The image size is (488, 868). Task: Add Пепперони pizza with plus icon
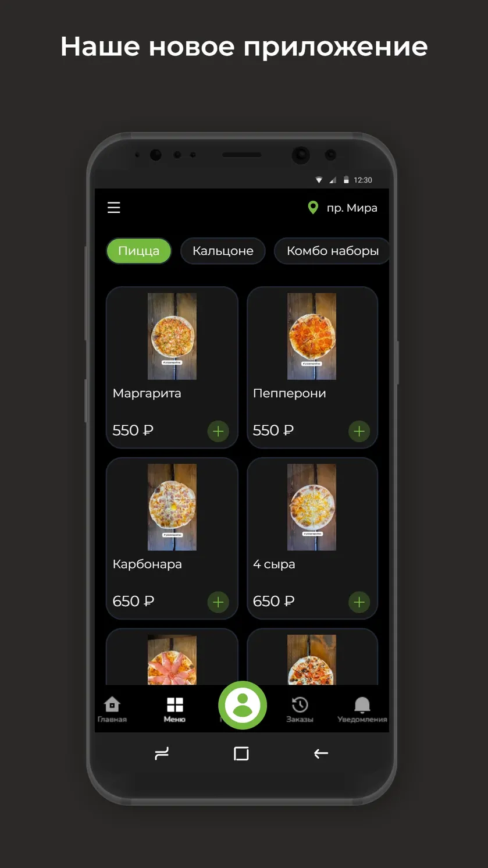(x=359, y=431)
